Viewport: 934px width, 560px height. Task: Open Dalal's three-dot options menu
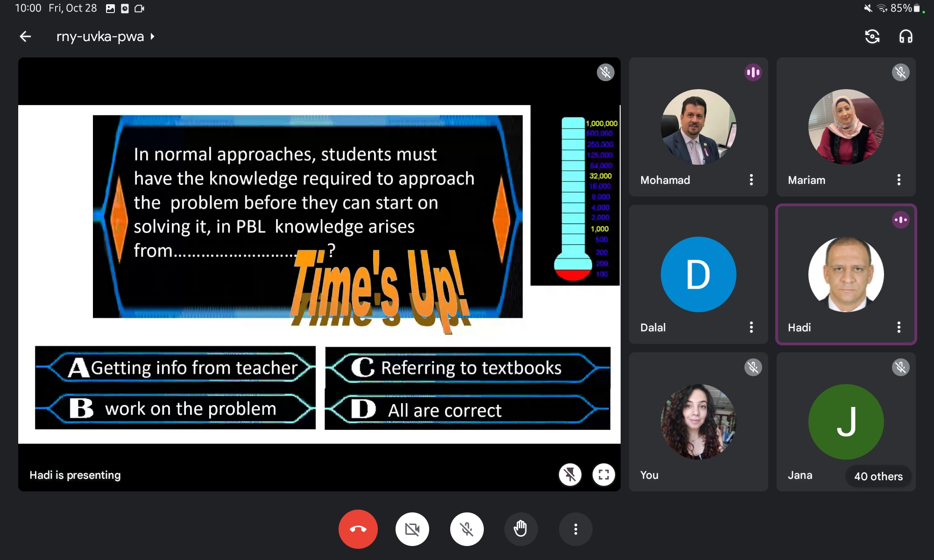751,327
